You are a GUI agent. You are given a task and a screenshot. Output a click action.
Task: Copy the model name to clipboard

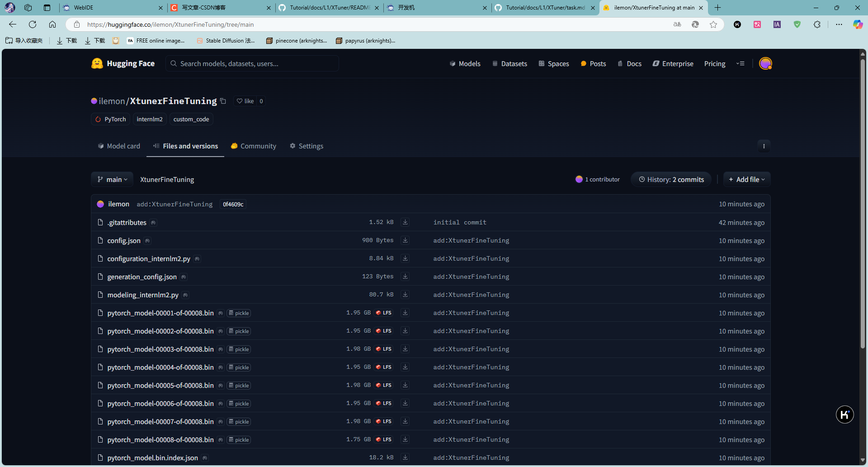tap(223, 101)
